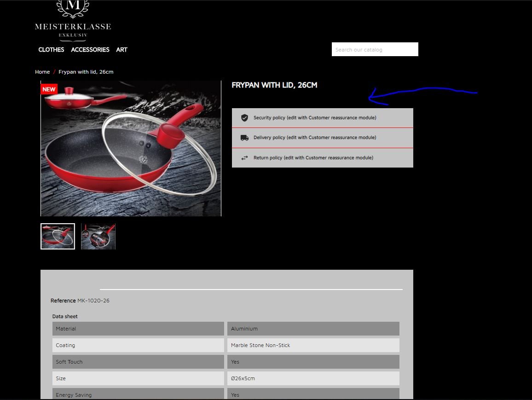Open the Accessories menu
Screen dimensions: 532x400
click(x=90, y=50)
